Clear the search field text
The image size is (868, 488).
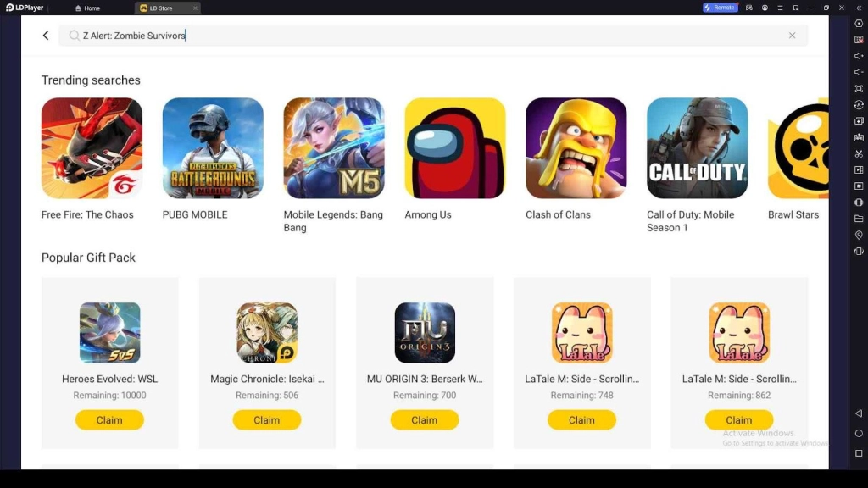click(793, 36)
